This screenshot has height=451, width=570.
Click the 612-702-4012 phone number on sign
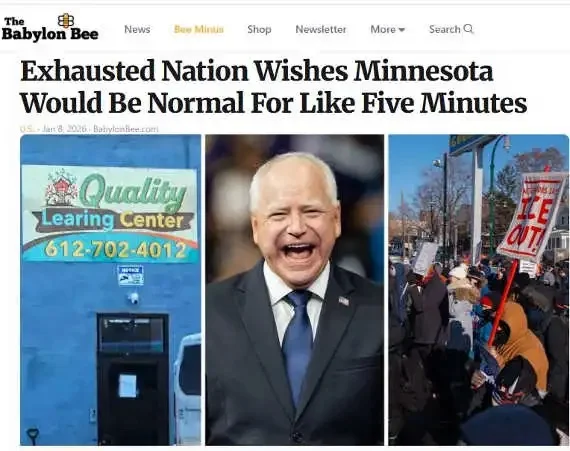116,249
